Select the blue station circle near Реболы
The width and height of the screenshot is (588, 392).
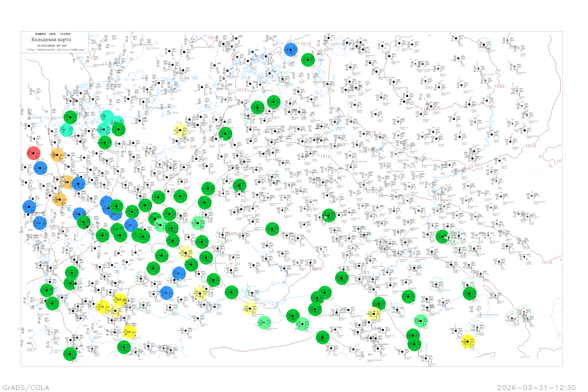pyautogui.click(x=291, y=50)
